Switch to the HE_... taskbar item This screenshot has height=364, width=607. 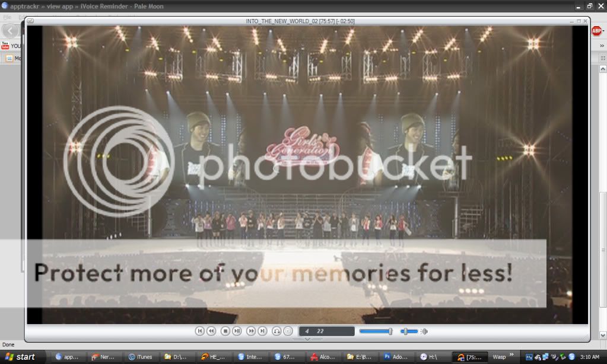click(213, 357)
